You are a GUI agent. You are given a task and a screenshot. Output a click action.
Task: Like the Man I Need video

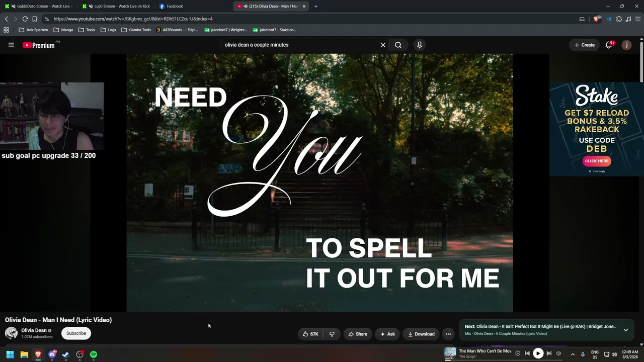[310, 334]
